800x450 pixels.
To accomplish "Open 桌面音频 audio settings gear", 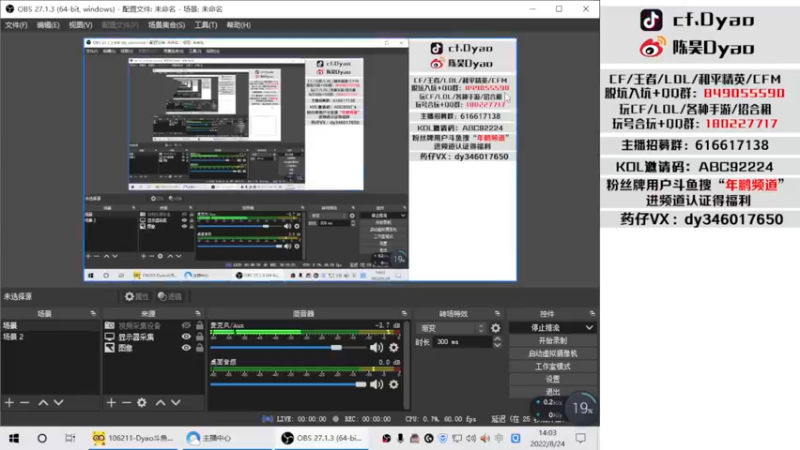I will pyautogui.click(x=393, y=384).
